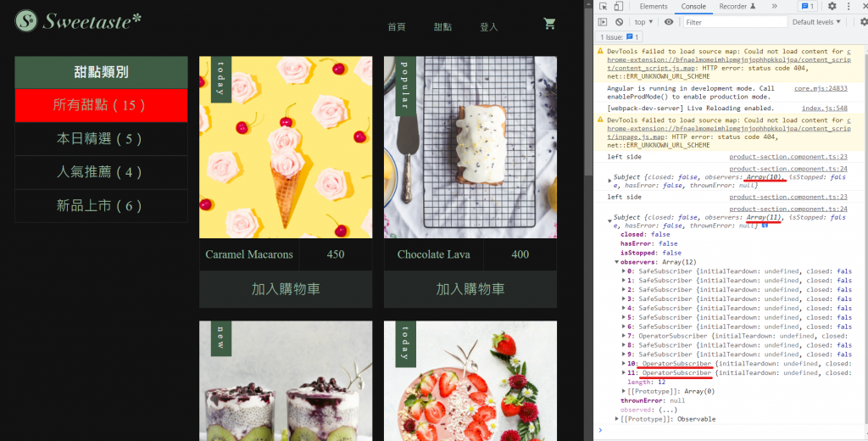868x441 pixels.
Task: Expand observer 11 OperatorSubscriber entry
Action: tap(625, 373)
